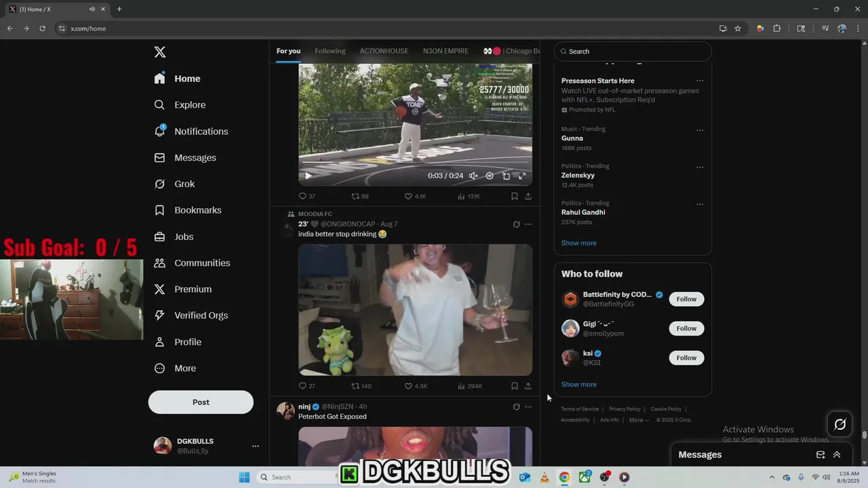Viewport: 868px width, 488px height.
Task: Reply to post with 27 comments
Action: click(307, 386)
